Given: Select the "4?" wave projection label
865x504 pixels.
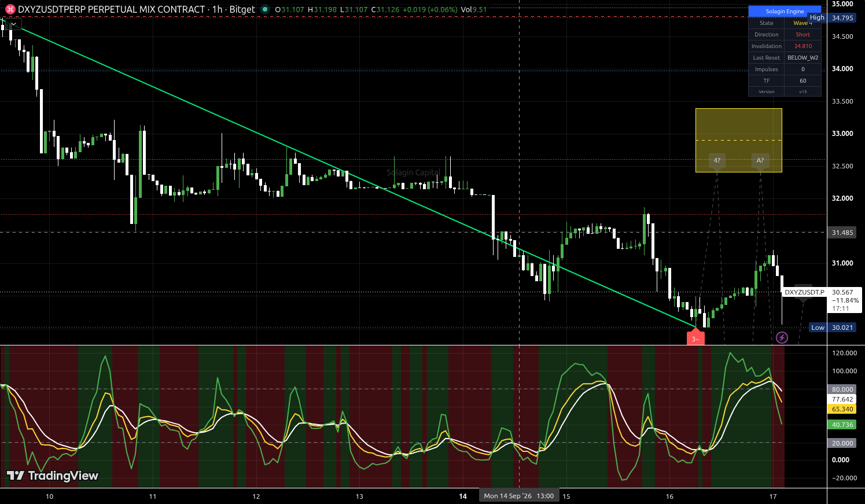Looking at the screenshot, I should [717, 161].
